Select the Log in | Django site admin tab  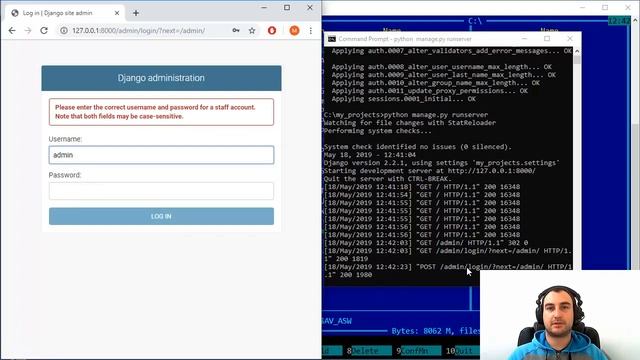click(x=65, y=13)
